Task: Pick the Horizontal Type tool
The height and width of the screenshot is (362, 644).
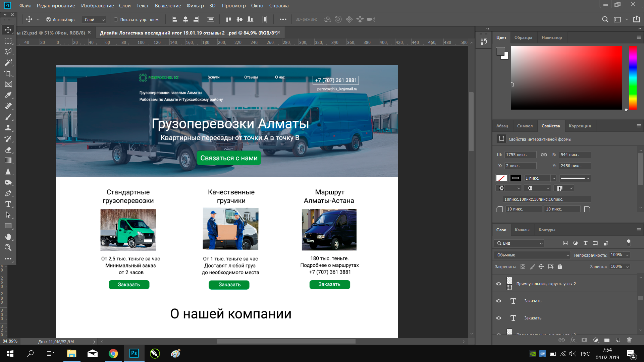Action: 8,204
